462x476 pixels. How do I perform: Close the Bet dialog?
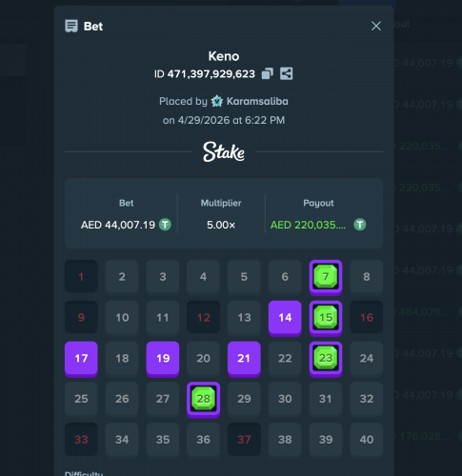pos(376,26)
